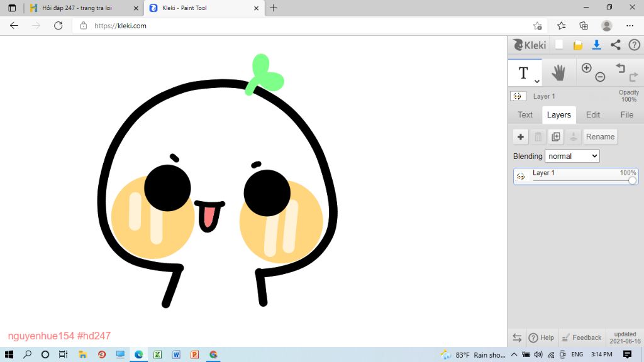Open tab actions menu icon
644x362 pixels.
coord(12,8)
